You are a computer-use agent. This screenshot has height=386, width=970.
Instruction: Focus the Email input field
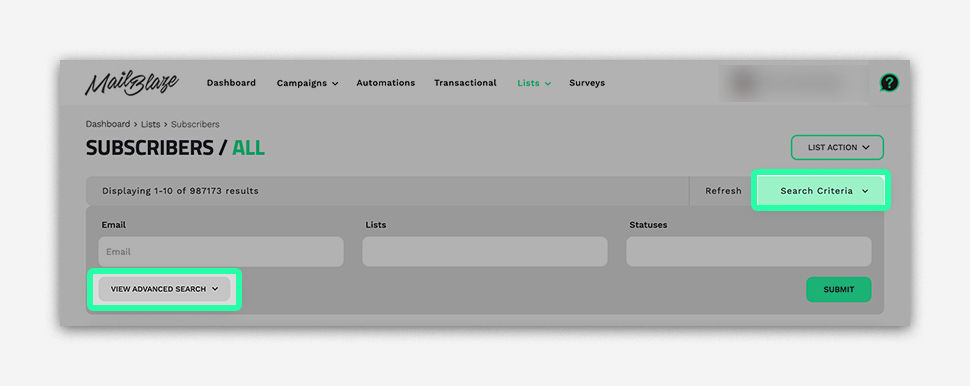[x=221, y=252]
